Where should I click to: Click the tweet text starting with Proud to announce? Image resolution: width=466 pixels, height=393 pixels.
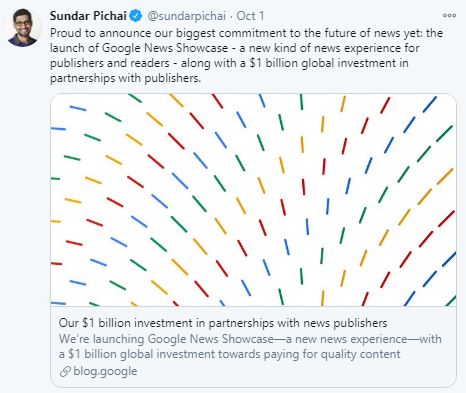point(246,55)
